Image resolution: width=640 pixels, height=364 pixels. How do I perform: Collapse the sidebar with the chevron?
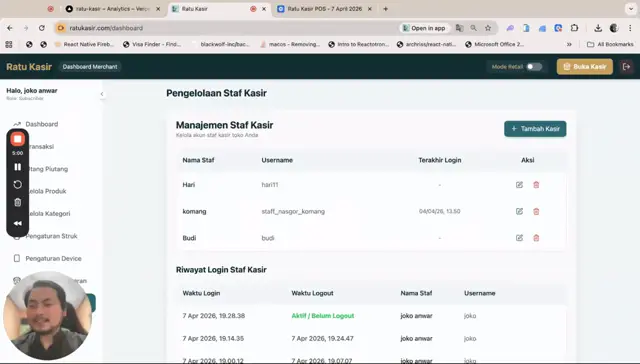tap(102, 94)
